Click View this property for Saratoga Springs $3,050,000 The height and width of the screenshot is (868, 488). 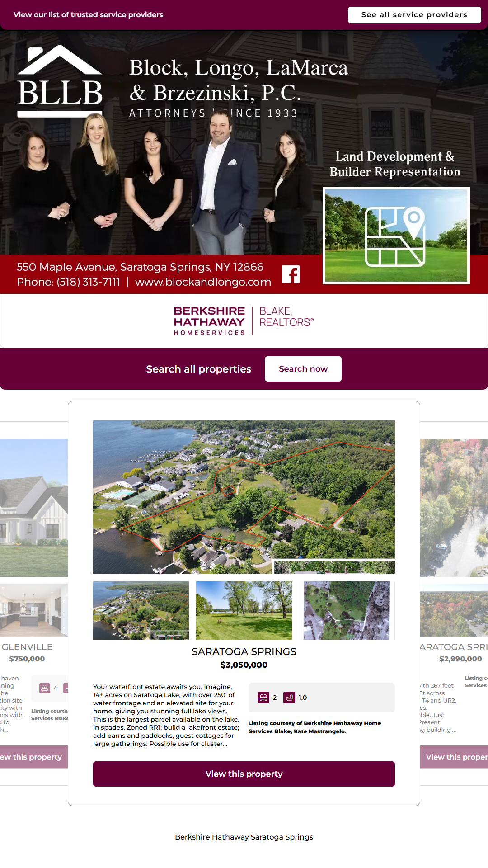[x=244, y=774]
